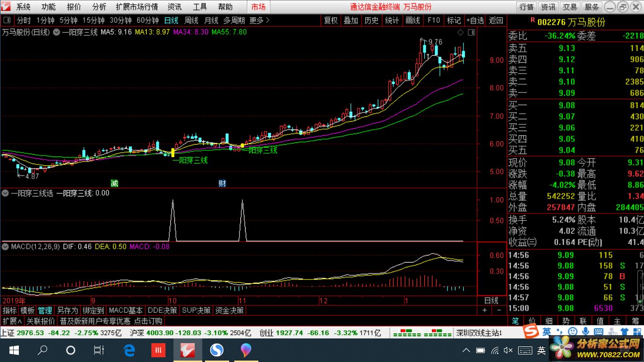
Task: Switch chart to 15分钟 period
Action: tap(93, 20)
